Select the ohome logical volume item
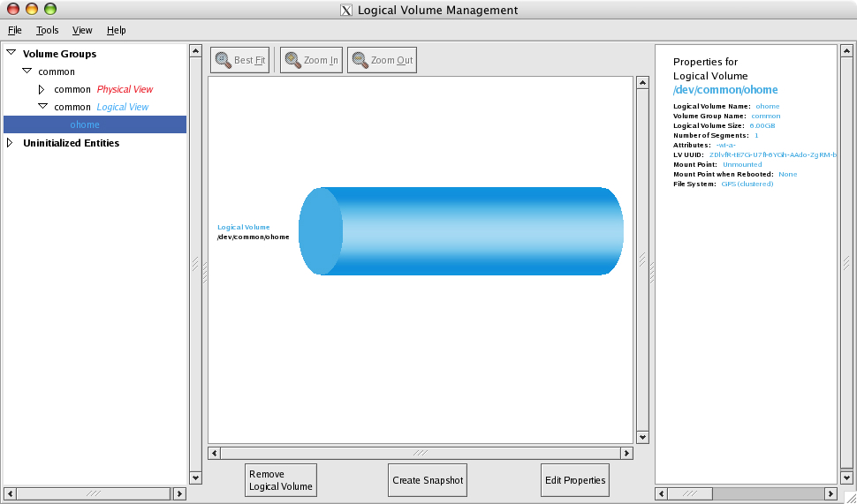This screenshot has height=504, width=857. tap(85, 124)
